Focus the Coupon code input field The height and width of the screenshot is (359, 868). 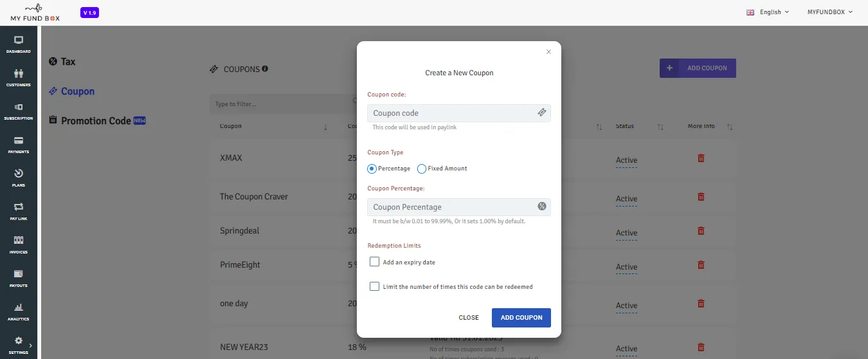pos(459,113)
